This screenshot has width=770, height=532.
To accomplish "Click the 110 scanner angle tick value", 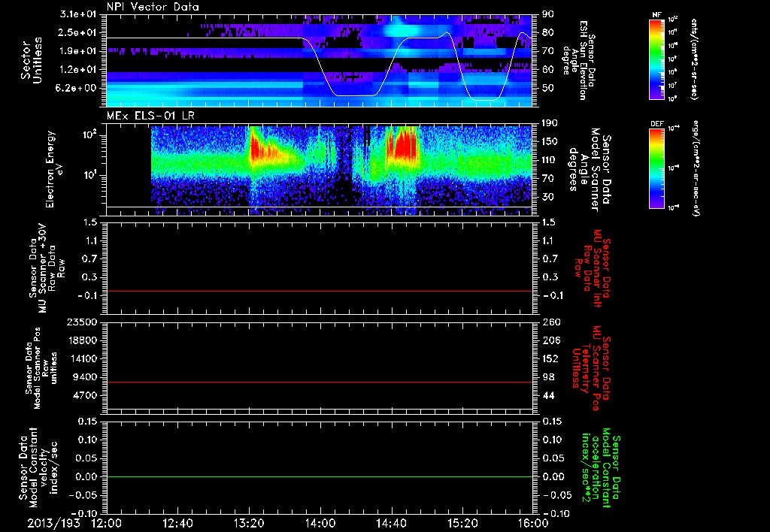I will pyautogui.click(x=550, y=160).
